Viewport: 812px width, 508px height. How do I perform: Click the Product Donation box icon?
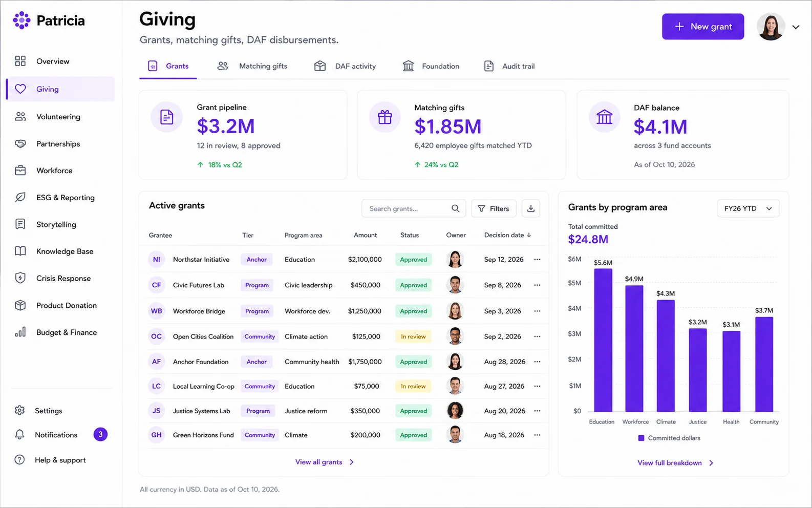(20, 305)
